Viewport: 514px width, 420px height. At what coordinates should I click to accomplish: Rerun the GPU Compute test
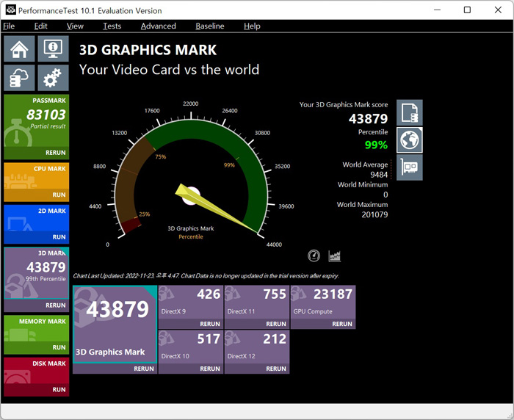point(341,324)
